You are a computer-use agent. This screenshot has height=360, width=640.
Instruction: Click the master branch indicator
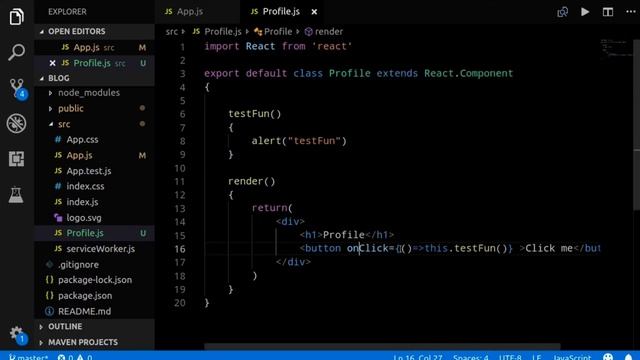tap(29, 357)
